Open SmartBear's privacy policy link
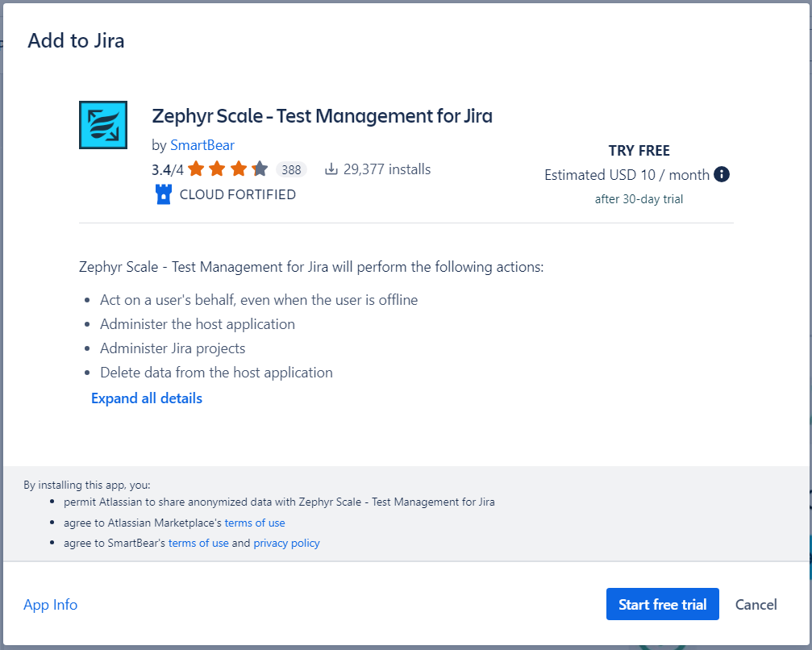The width and height of the screenshot is (812, 650). [286, 543]
